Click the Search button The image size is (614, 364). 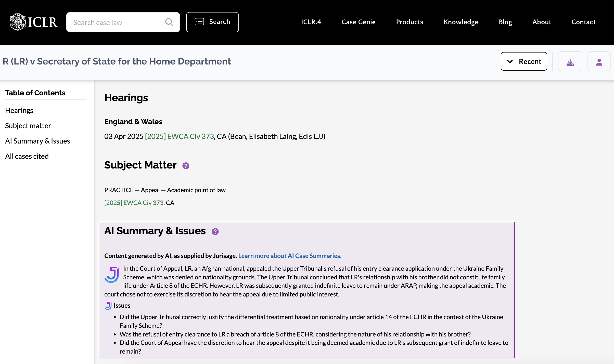(x=212, y=22)
